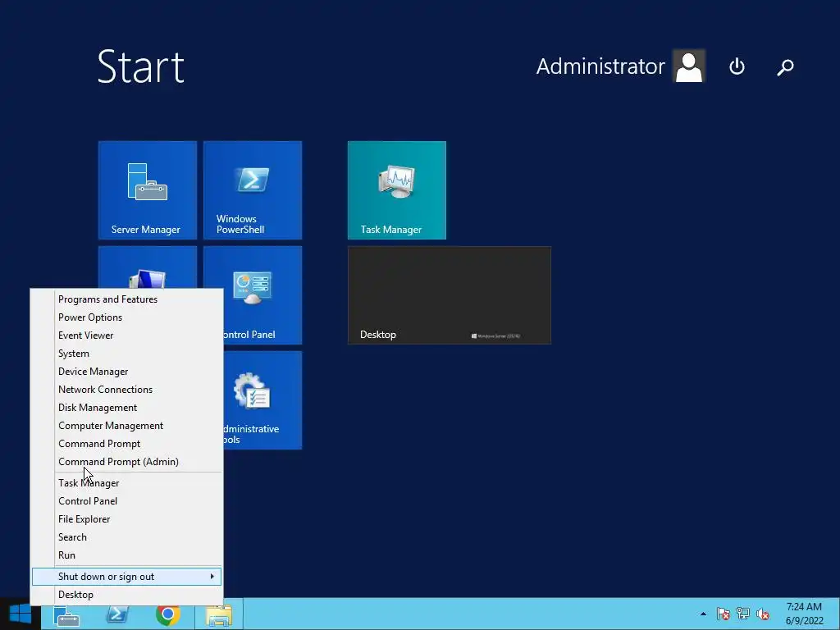Select System in the context menu
Image resolution: width=840 pixels, height=630 pixels.
pos(127,354)
